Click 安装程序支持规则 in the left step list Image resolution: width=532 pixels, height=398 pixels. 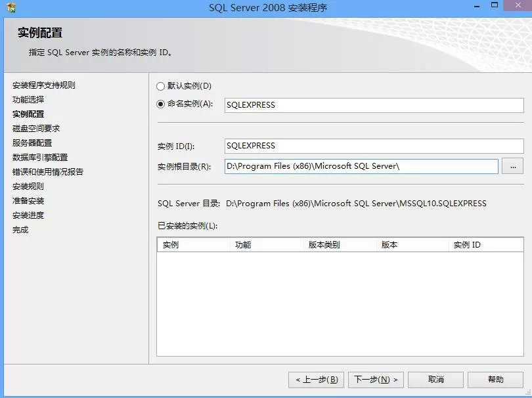point(44,85)
